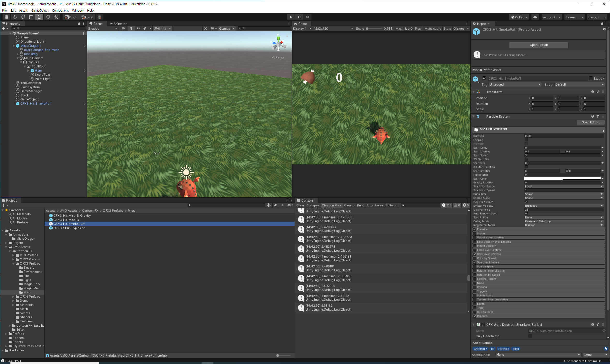Screen dimensions: 610x364
Task: Select the Scale tool
Action: point(31,17)
